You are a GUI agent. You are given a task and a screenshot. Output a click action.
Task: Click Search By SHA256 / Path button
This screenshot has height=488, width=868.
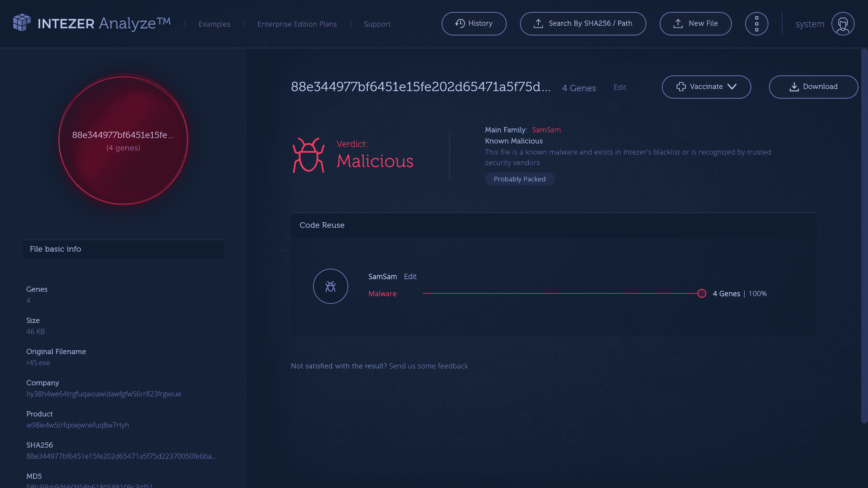[583, 24]
